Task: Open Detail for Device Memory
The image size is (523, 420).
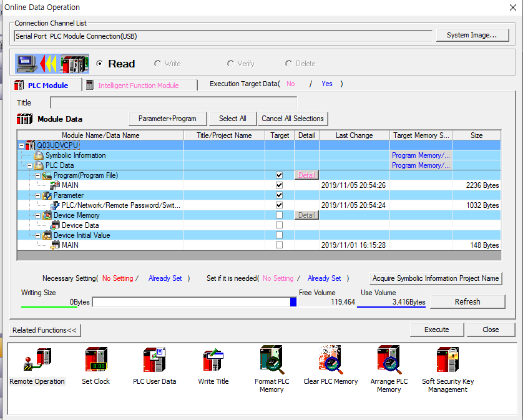Action: (x=306, y=215)
